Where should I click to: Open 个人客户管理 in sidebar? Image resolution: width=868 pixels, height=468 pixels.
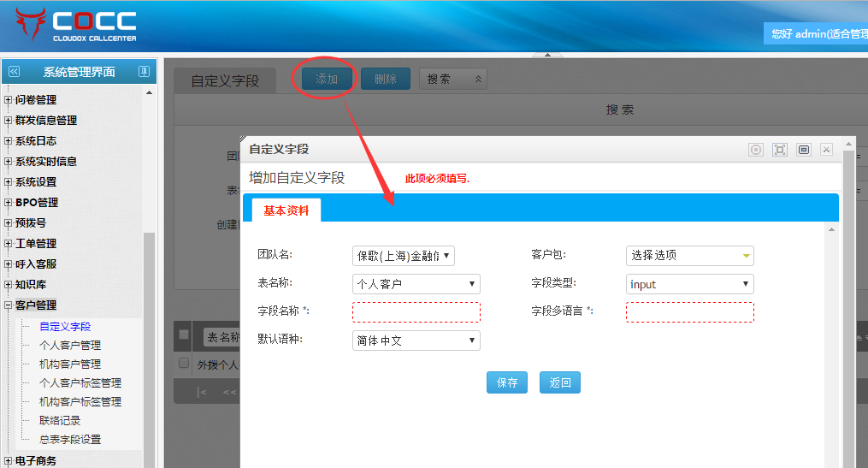pos(70,346)
